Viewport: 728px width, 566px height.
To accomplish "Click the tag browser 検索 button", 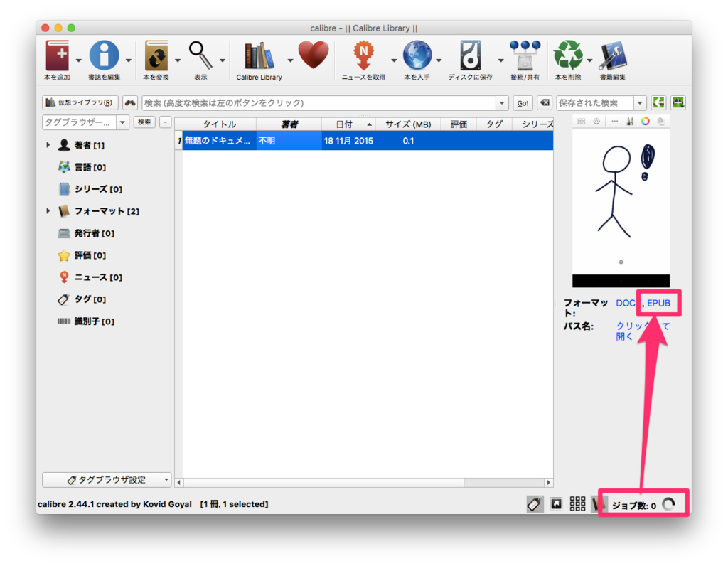I will click(x=144, y=122).
